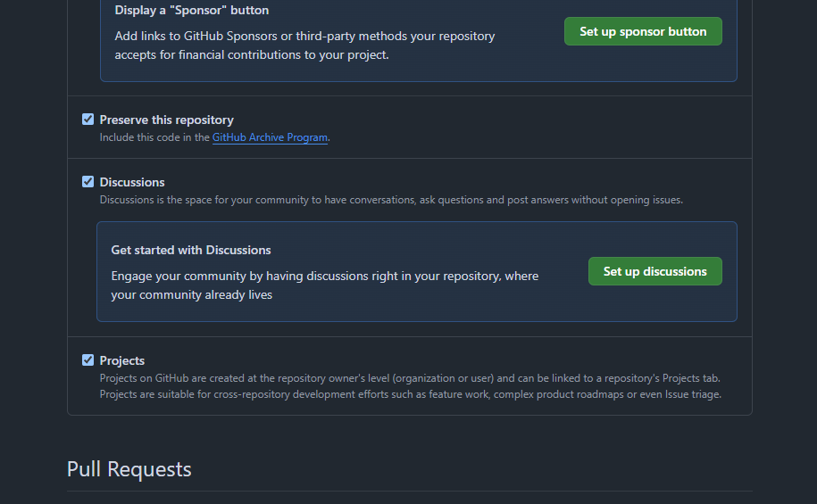Toggle the Projects checkbox off
Viewport: 817px width, 504px height.
pyautogui.click(x=88, y=360)
